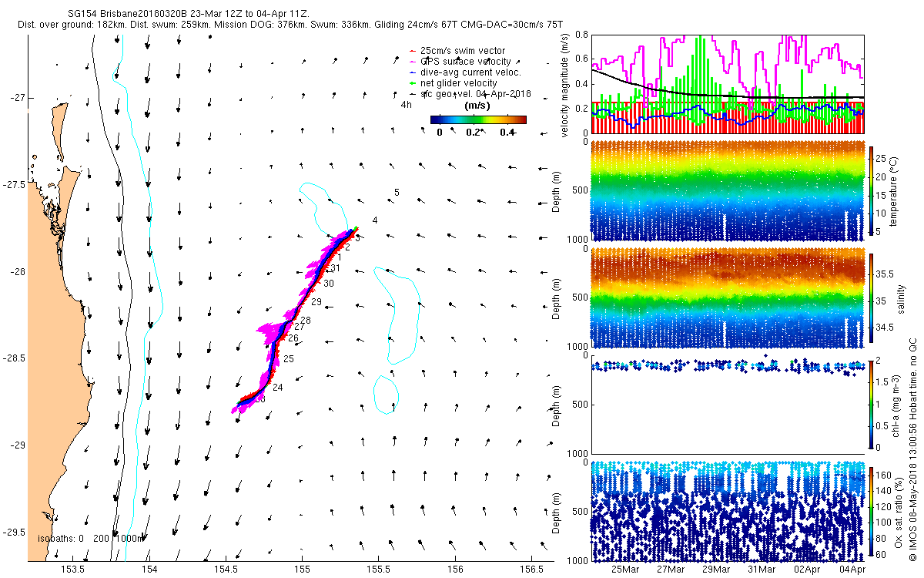This screenshot has width=924, height=578.
Task: Click the "155.5" longitude tick label
Action: point(378,570)
